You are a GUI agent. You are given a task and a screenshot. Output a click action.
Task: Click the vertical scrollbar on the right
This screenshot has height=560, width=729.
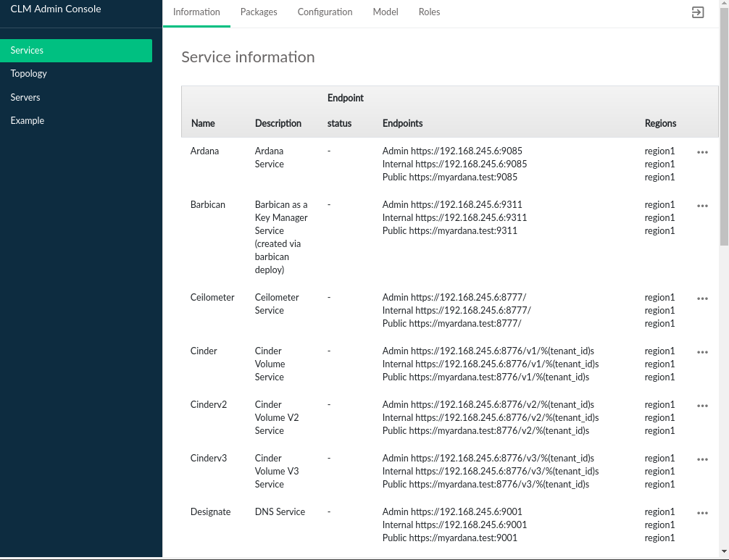724,130
